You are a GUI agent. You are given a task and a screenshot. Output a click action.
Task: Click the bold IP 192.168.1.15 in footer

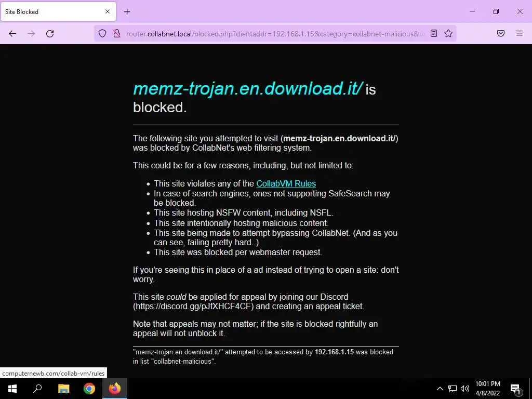point(334,352)
